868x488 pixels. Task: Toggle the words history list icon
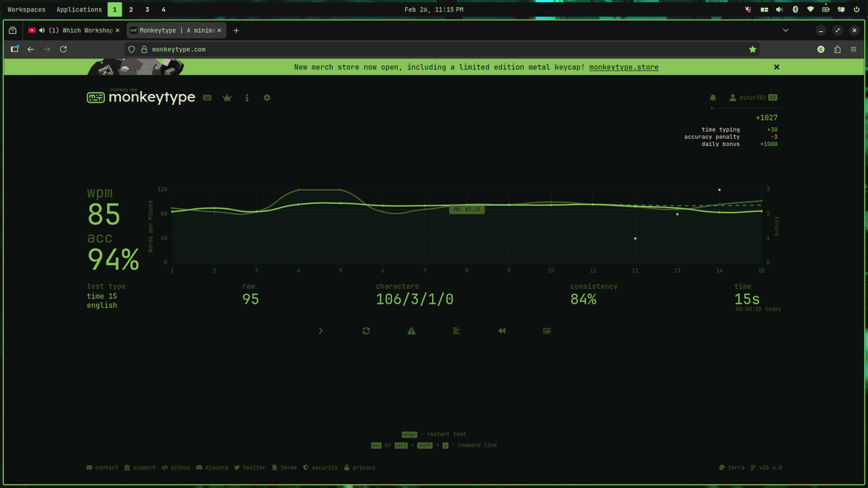(456, 330)
